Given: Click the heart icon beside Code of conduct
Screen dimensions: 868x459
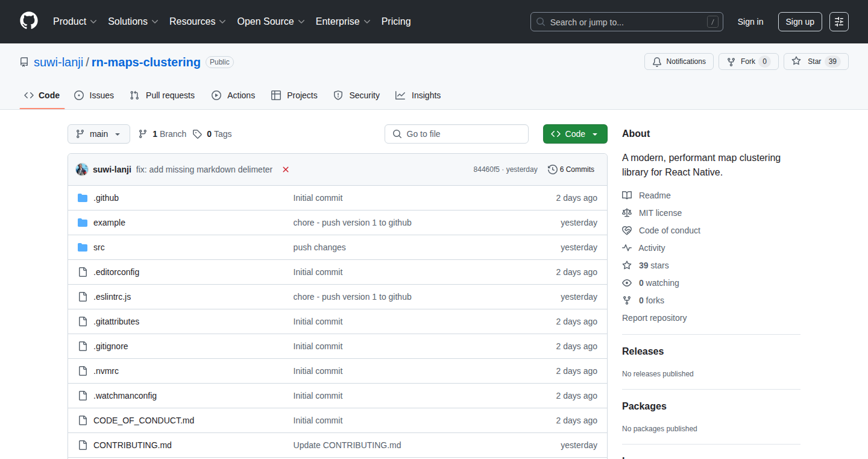Looking at the screenshot, I should coord(627,230).
